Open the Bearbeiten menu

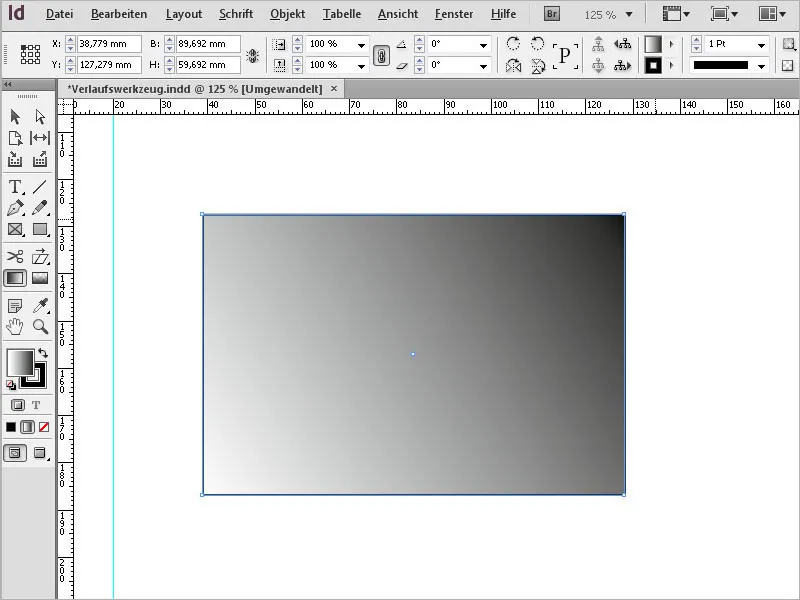pos(119,14)
